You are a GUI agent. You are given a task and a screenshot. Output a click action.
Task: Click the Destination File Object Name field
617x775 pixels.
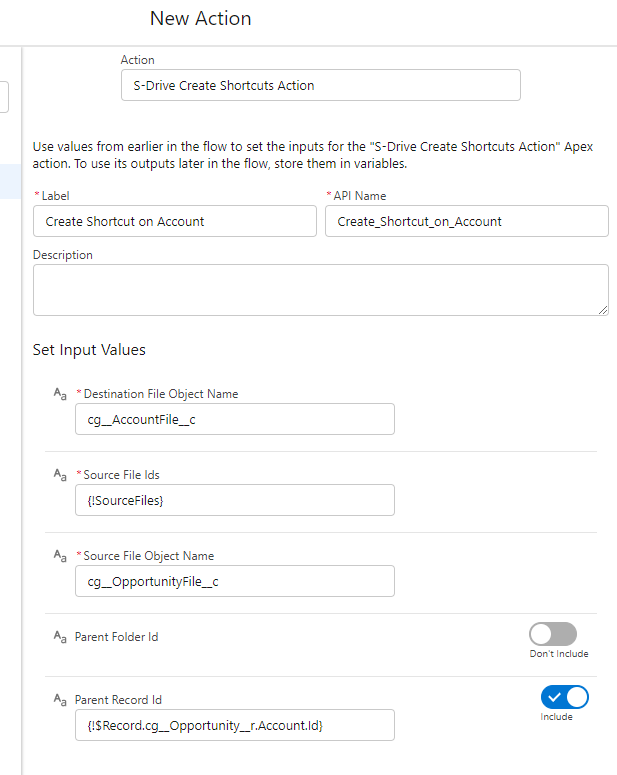click(x=234, y=419)
